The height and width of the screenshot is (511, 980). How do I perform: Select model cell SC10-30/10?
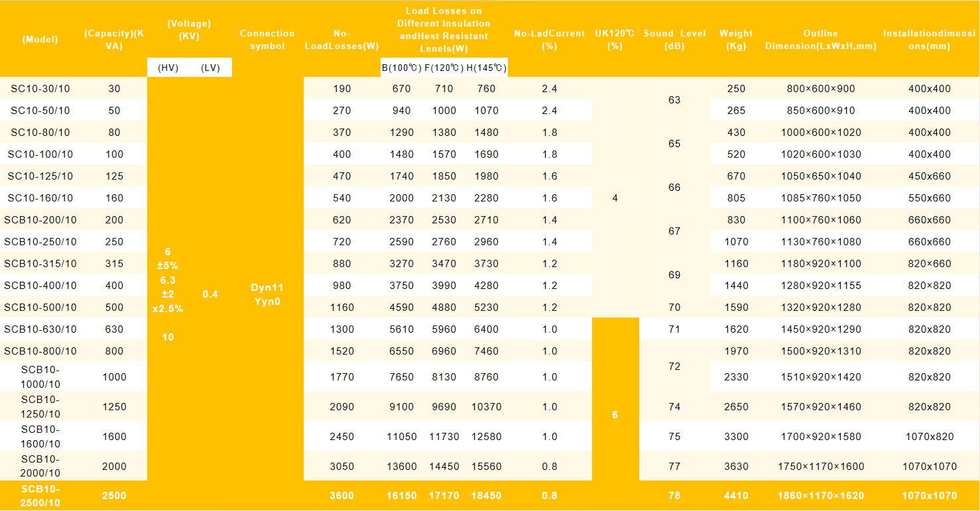pos(40,89)
